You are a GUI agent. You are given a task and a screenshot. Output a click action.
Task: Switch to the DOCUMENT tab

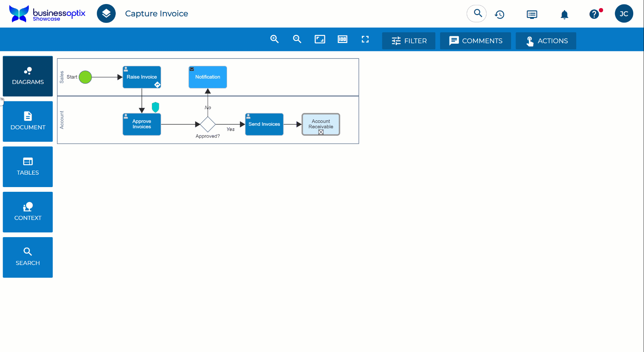point(28,121)
